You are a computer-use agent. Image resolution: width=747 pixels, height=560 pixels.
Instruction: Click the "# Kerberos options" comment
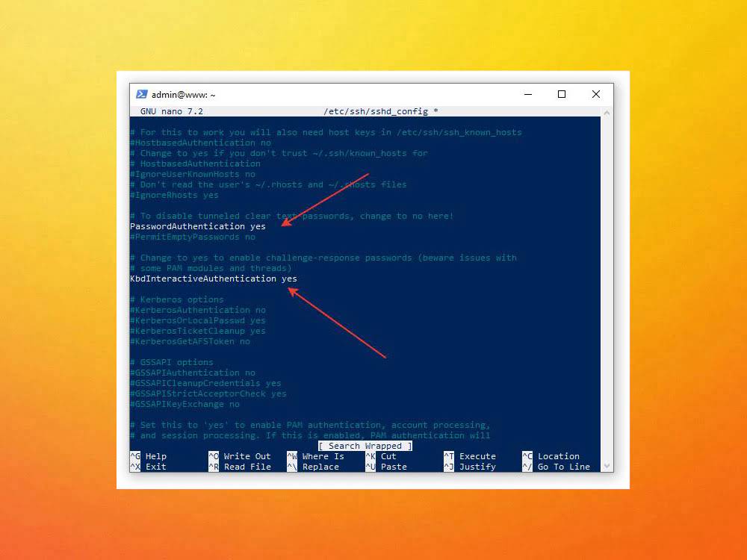coord(177,299)
